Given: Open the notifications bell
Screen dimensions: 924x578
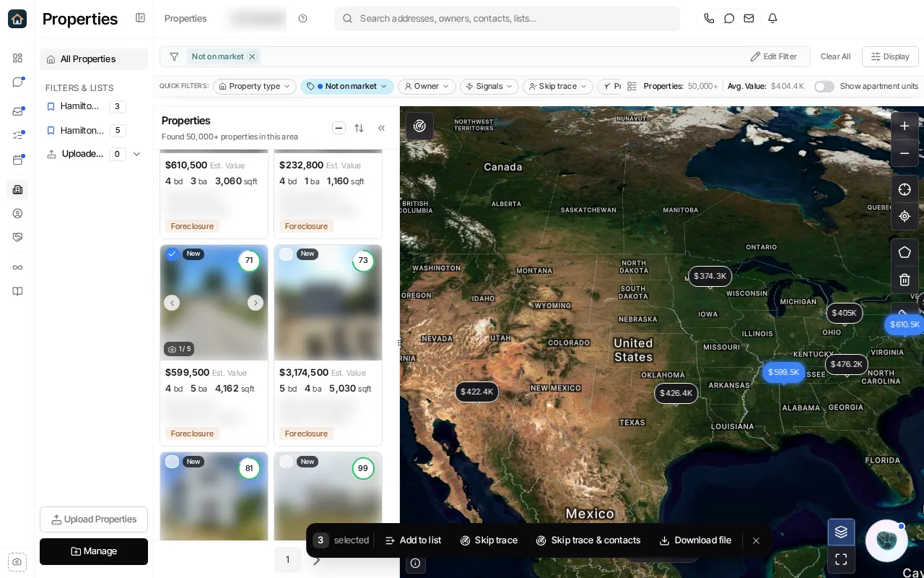Looking at the screenshot, I should point(772,19).
